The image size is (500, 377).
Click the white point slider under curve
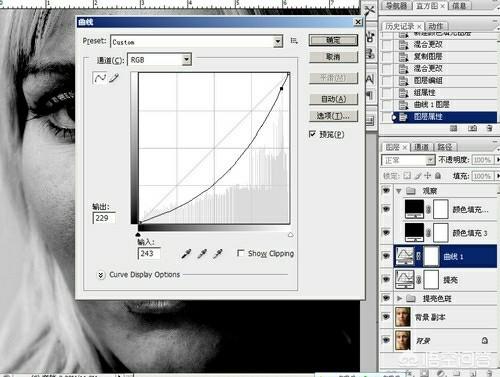(x=290, y=235)
